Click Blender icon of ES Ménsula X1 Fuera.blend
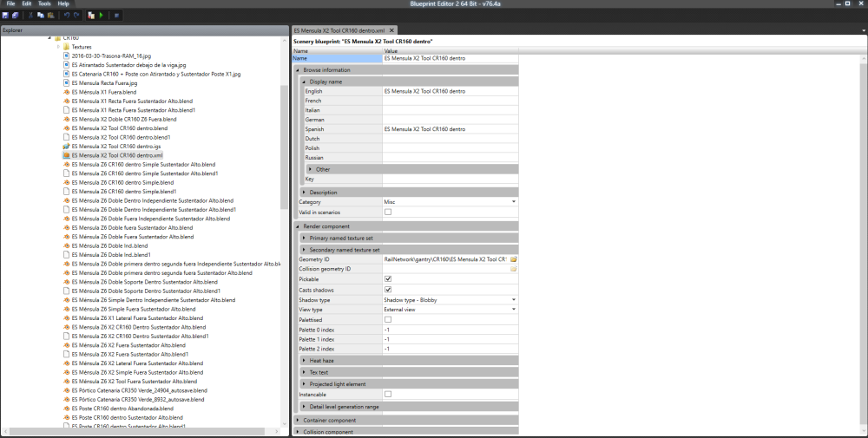Viewport: 868px width, 438px height. (67, 92)
